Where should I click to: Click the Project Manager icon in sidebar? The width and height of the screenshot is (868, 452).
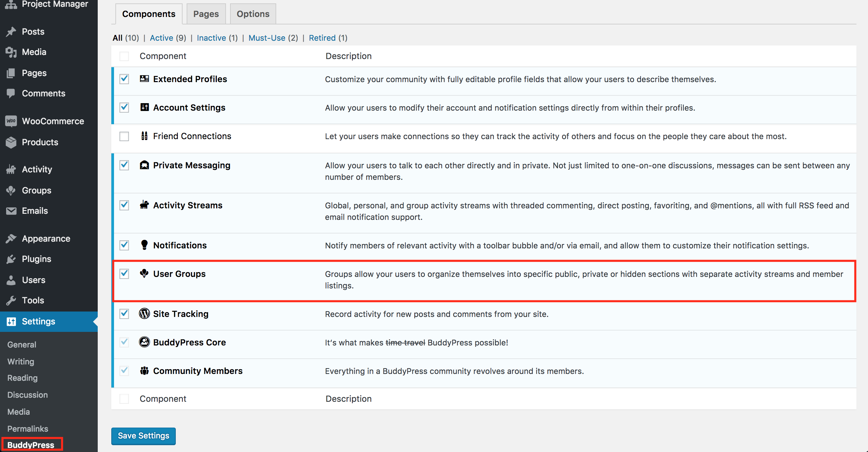(11, 4)
